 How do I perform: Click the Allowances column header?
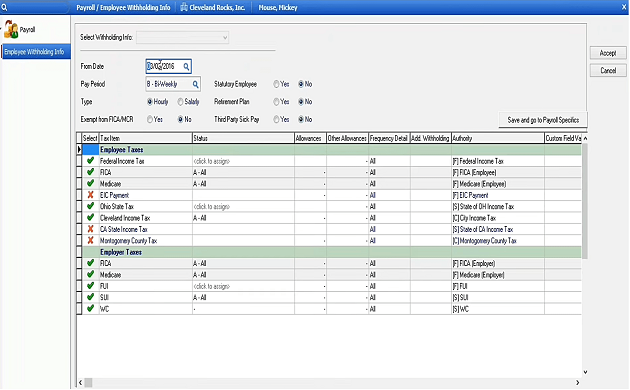tap(310, 138)
